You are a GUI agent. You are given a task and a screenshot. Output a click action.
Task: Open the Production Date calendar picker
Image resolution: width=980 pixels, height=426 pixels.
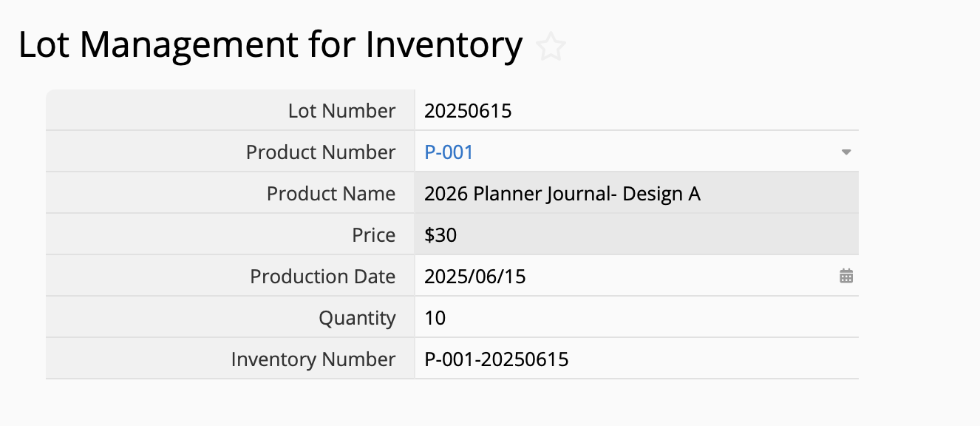click(846, 277)
